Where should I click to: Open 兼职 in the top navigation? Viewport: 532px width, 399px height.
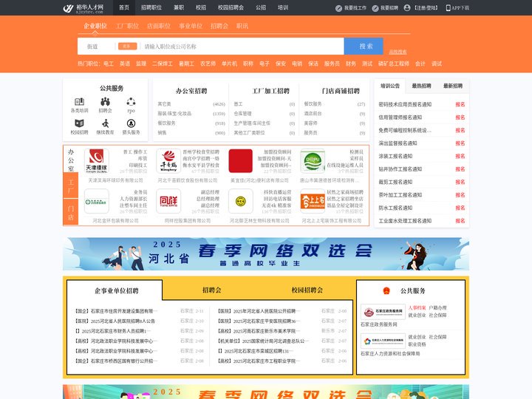179,7
